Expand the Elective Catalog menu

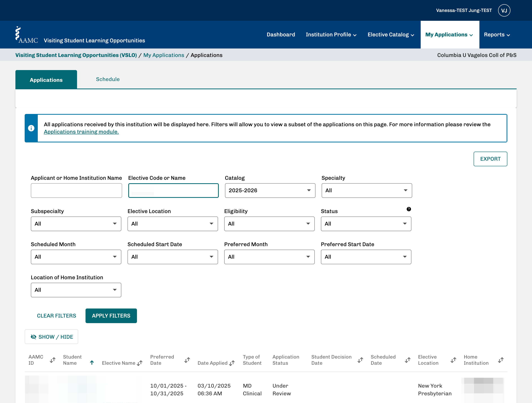point(391,35)
